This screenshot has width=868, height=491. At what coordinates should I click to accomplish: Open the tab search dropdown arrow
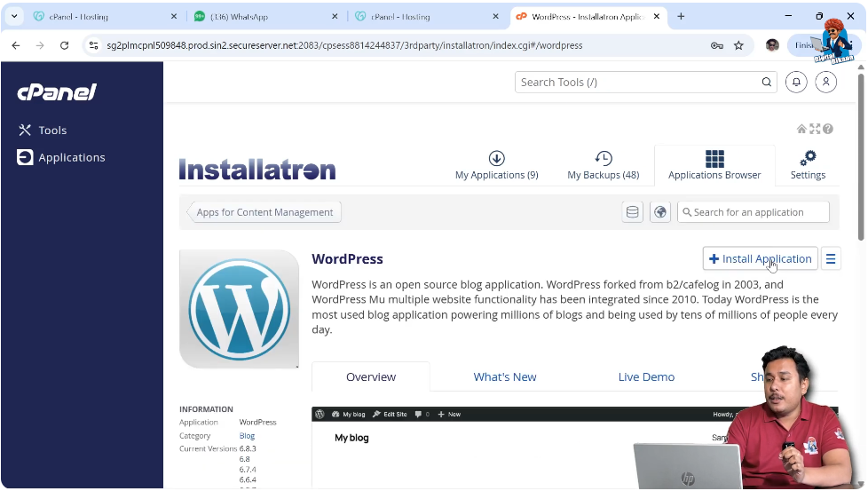click(14, 17)
